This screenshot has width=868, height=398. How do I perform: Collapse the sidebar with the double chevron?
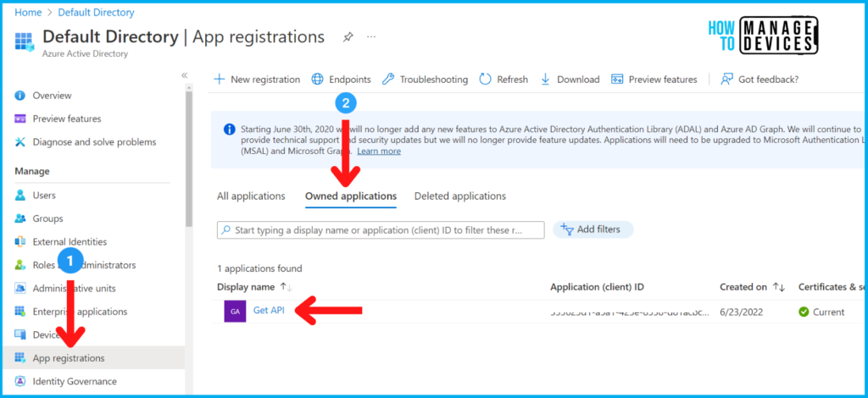tap(184, 75)
